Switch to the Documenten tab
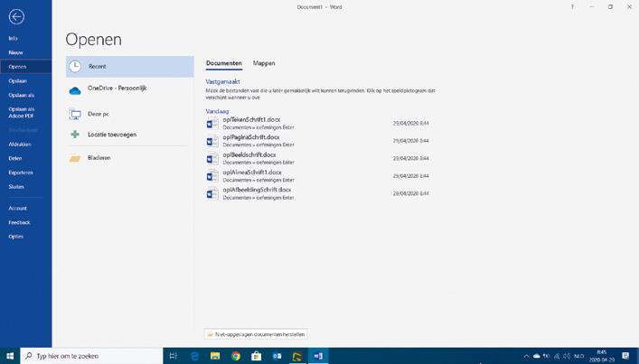The width and height of the screenshot is (639, 364). [224, 63]
